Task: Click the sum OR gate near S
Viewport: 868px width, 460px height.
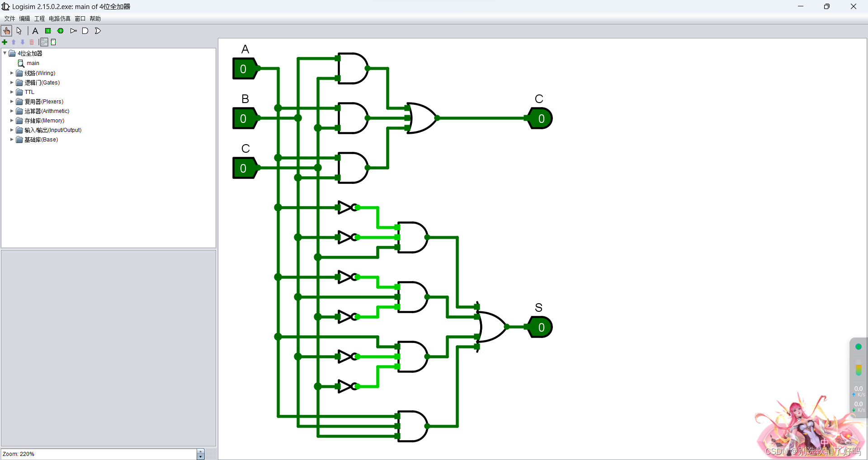Action: [x=492, y=327]
